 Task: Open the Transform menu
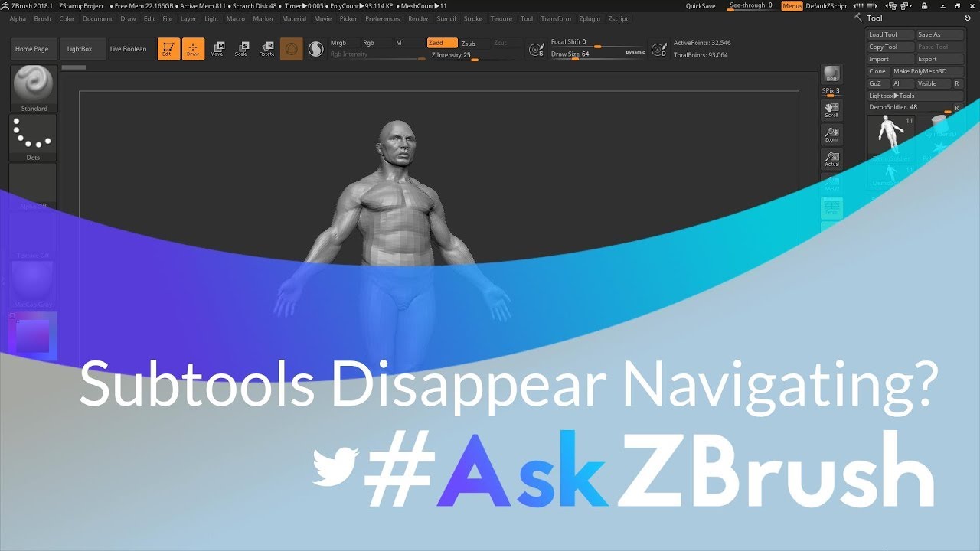click(556, 18)
